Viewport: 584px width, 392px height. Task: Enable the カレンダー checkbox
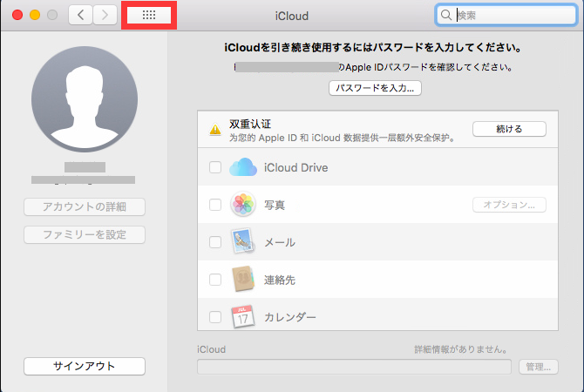[x=215, y=317]
